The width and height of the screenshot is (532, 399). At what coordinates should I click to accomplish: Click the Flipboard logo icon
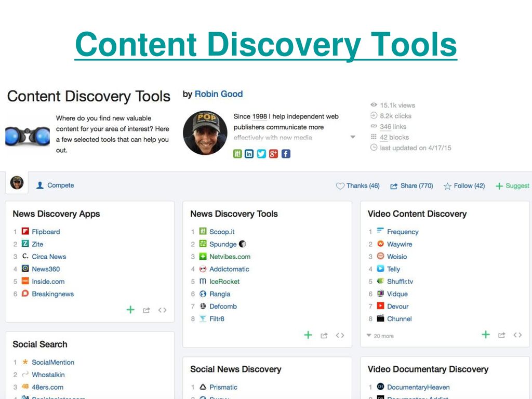pos(25,231)
